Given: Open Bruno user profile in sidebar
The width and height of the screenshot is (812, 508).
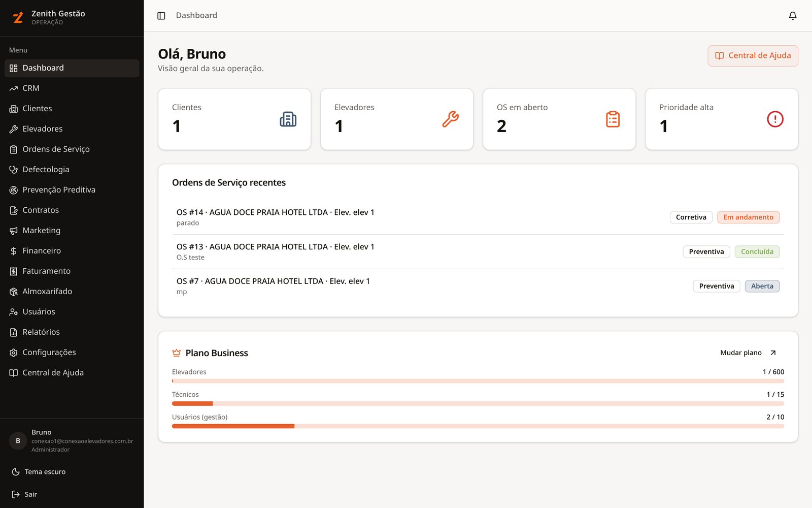Looking at the screenshot, I should coord(72,441).
